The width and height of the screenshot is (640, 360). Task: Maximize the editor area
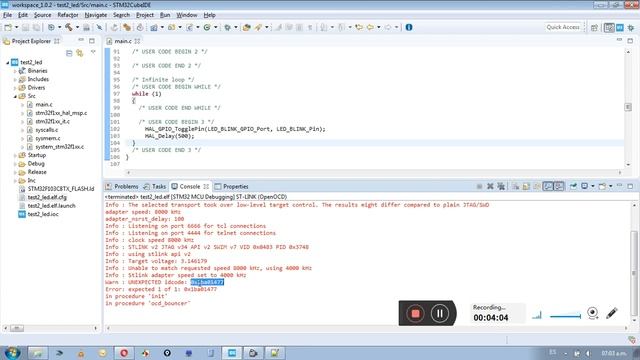pos(630,41)
